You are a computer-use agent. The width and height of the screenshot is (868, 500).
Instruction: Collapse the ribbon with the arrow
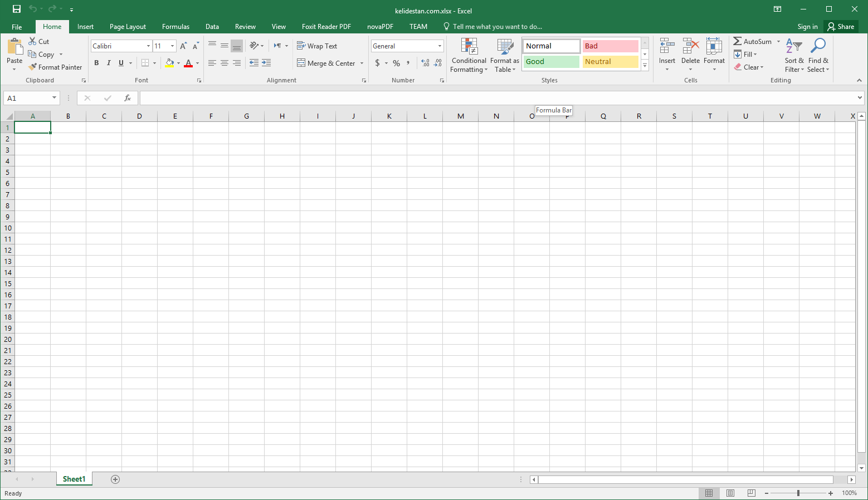pos(859,80)
